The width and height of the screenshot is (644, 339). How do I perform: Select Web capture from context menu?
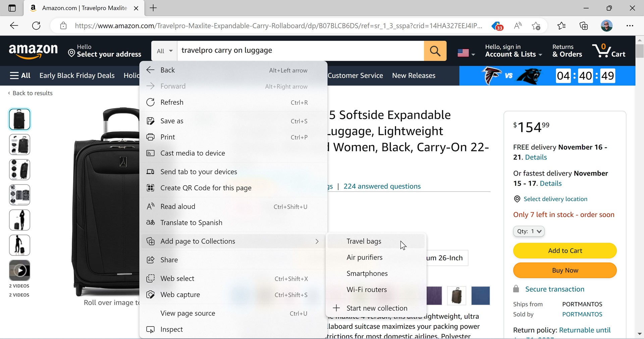pyautogui.click(x=180, y=295)
